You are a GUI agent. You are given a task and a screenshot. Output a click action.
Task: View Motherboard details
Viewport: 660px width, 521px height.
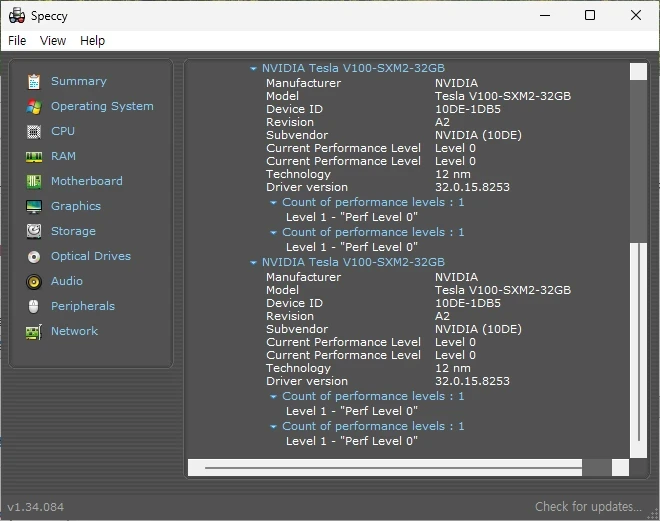point(87,181)
